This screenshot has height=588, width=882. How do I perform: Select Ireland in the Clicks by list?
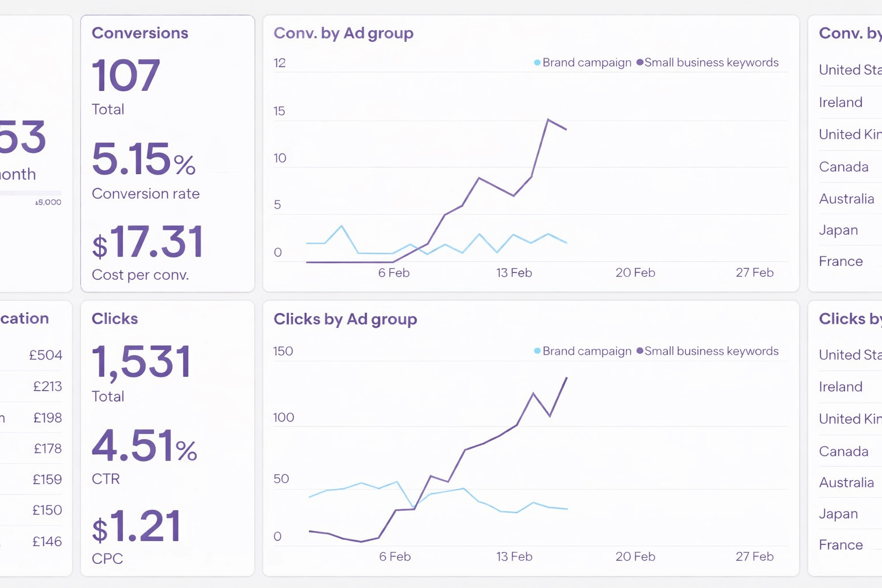(841, 386)
